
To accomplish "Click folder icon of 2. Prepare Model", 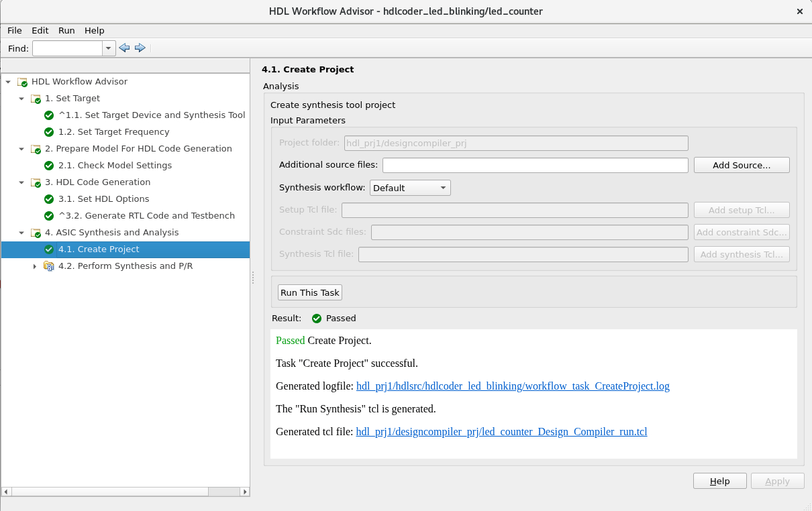I will pyautogui.click(x=36, y=149).
